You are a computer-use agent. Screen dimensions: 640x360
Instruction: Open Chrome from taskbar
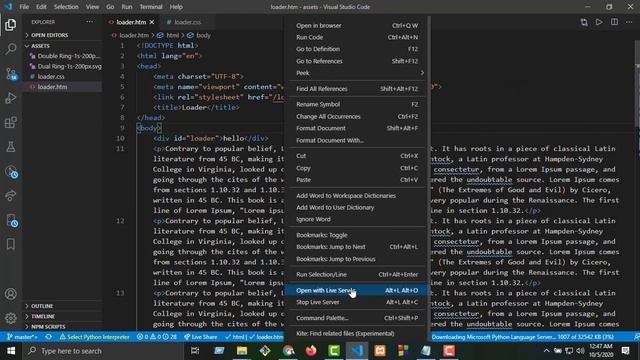[x=288, y=351]
